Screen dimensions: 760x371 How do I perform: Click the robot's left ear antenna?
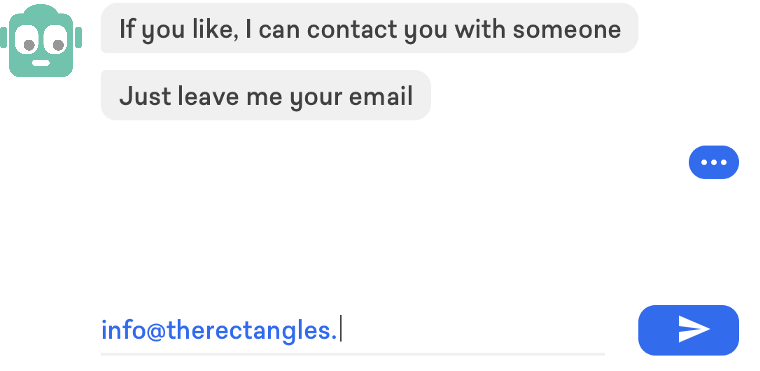[3, 38]
